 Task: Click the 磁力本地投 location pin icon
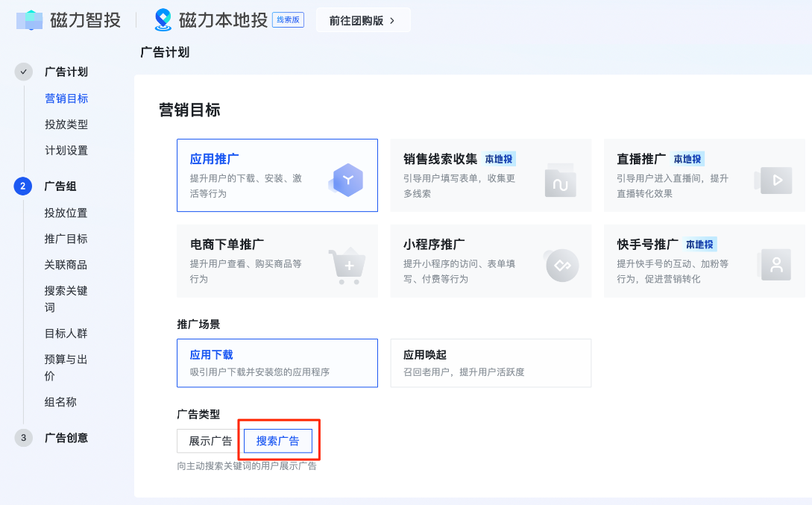pos(164,19)
